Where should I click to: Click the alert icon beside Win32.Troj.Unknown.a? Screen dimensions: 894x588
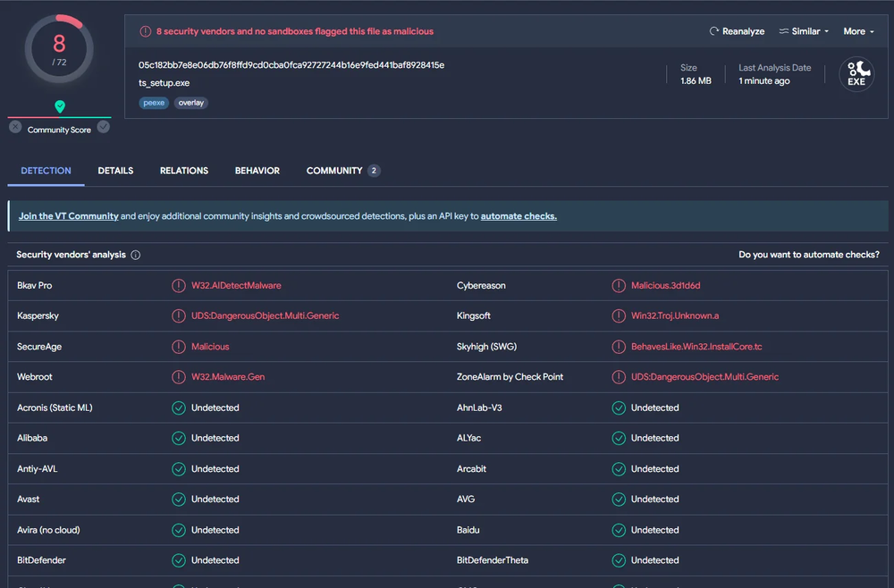tap(619, 316)
